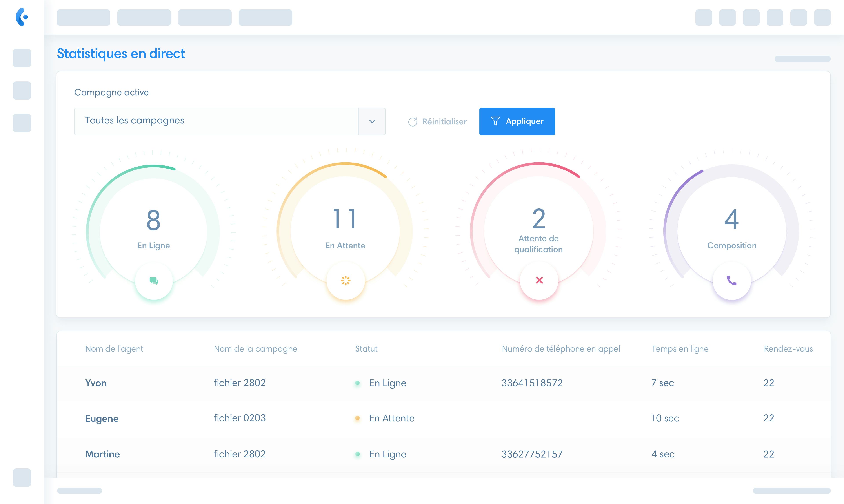
Task: Click the green status dot beside Yvon's En Ligne
Action: [357, 383]
